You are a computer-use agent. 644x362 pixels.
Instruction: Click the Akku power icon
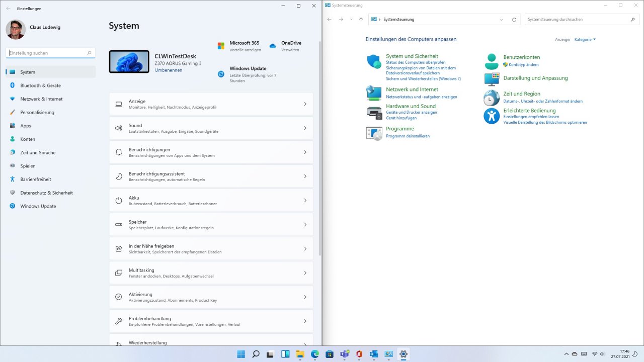click(x=119, y=201)
